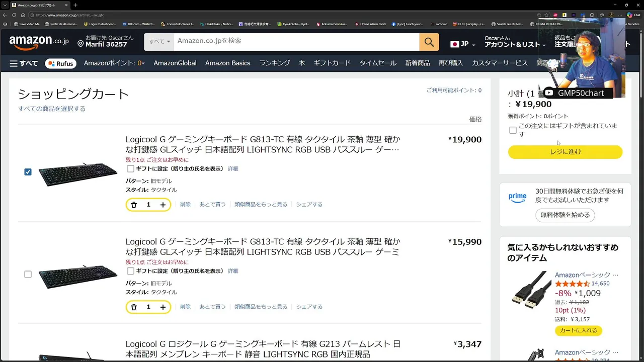Click 詳細 link for ¥19,900 keyboard gift option
644x362 pixels.
tap(233, 169)
